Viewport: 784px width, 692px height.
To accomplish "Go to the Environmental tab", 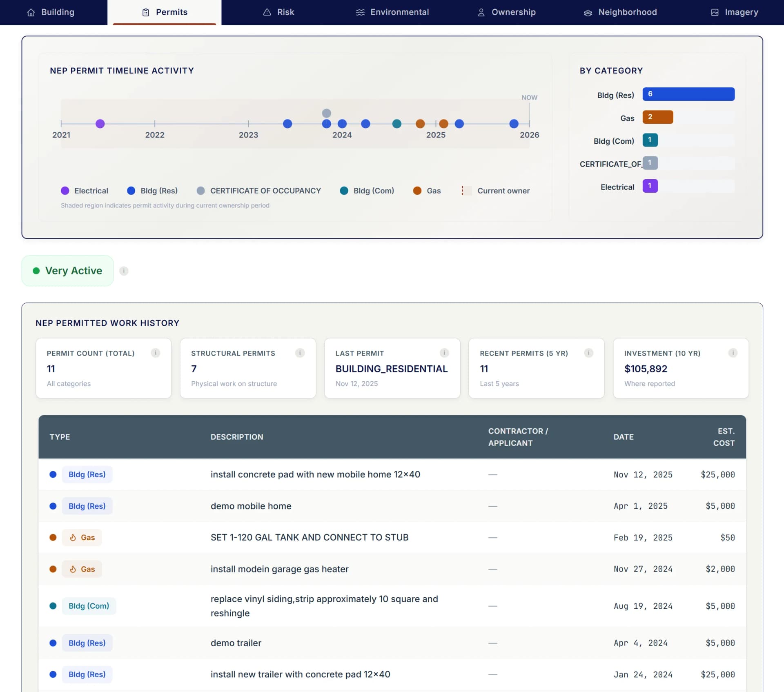I will coord(392,12).
